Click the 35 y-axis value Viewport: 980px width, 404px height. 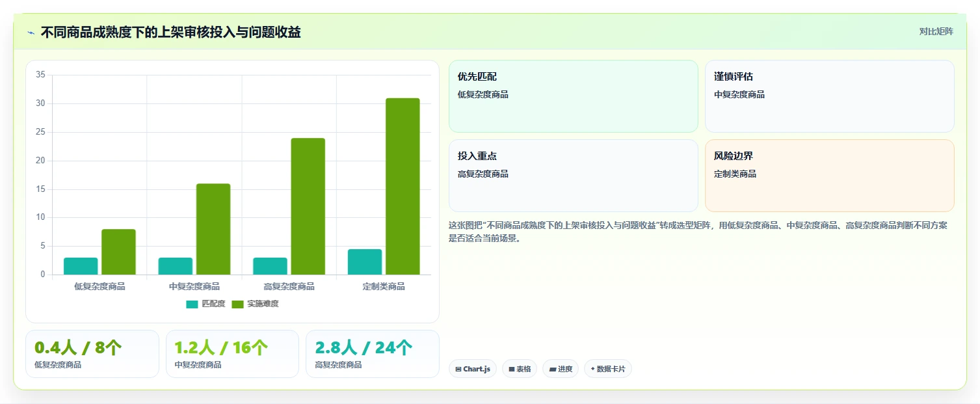click(x=40, y=75)
